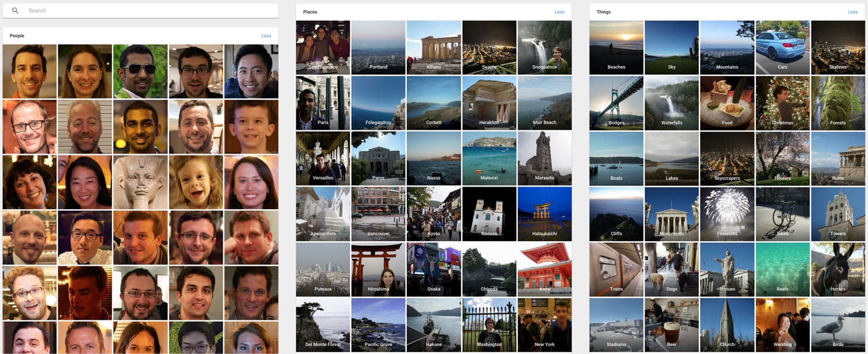Screen dimensions: 868x354
Task: Collapse the People section with Less
Action: pyautogui.click(x=266, y=36)
